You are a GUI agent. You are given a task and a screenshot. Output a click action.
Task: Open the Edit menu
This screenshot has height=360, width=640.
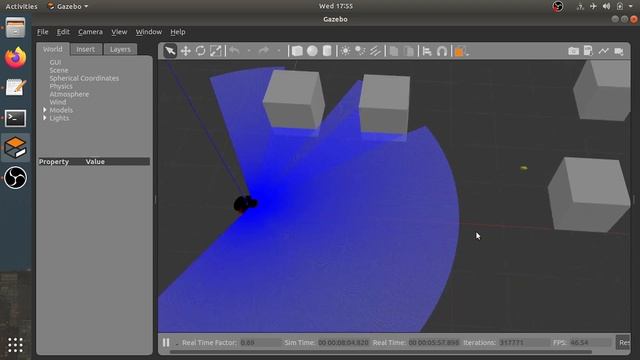click(63, 32)
